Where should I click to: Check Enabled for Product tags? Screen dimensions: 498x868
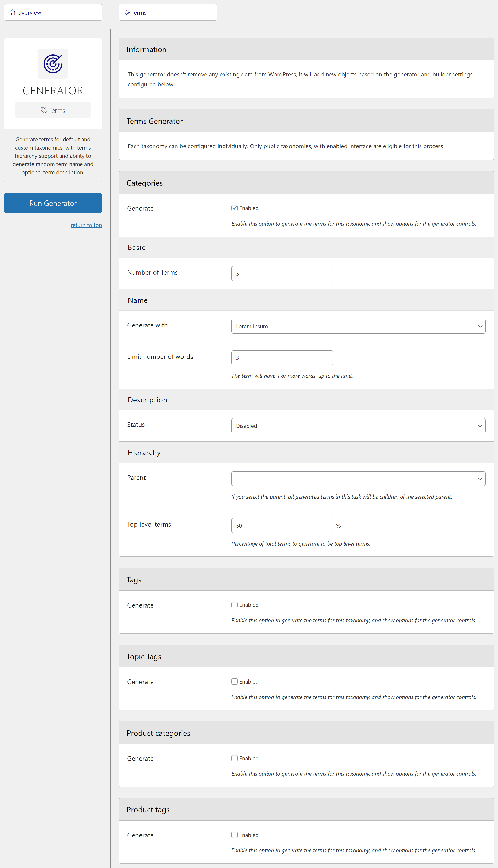(x=234, y=835)
